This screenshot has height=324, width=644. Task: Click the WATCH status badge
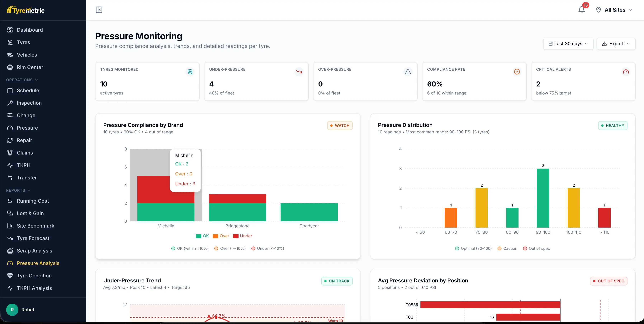point(340,126)
